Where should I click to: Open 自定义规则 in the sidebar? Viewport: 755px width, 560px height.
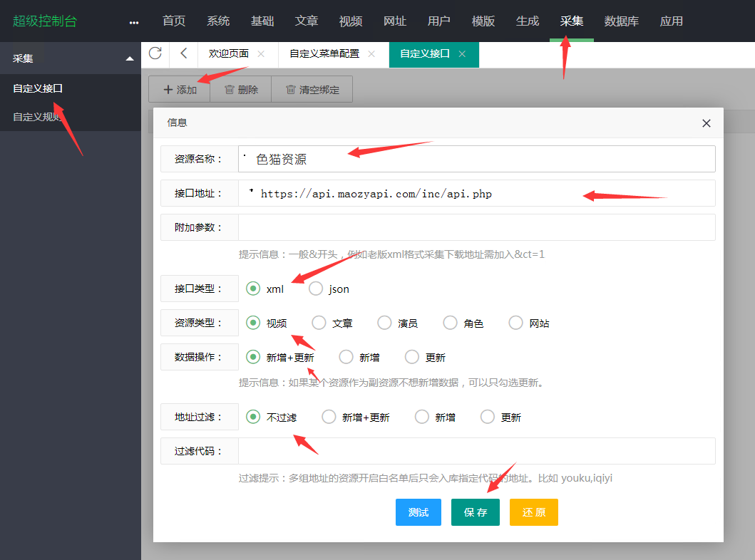coord(36,117)
